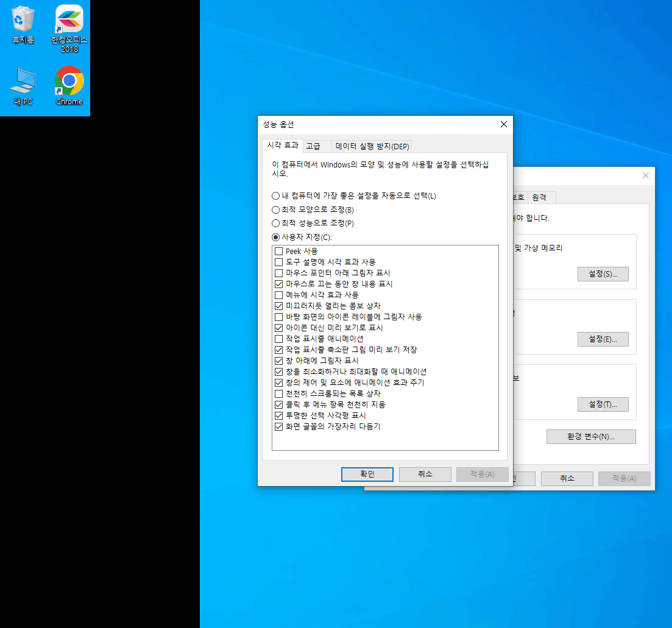The height and width of the screenshot is (628, 672).
Task: Enable the Peek 사용 checkbox
Action: 278,251
